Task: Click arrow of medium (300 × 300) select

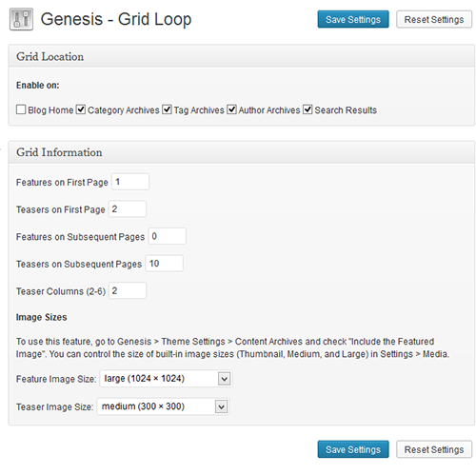Action: pyautogui.click(x=221, y=406)
